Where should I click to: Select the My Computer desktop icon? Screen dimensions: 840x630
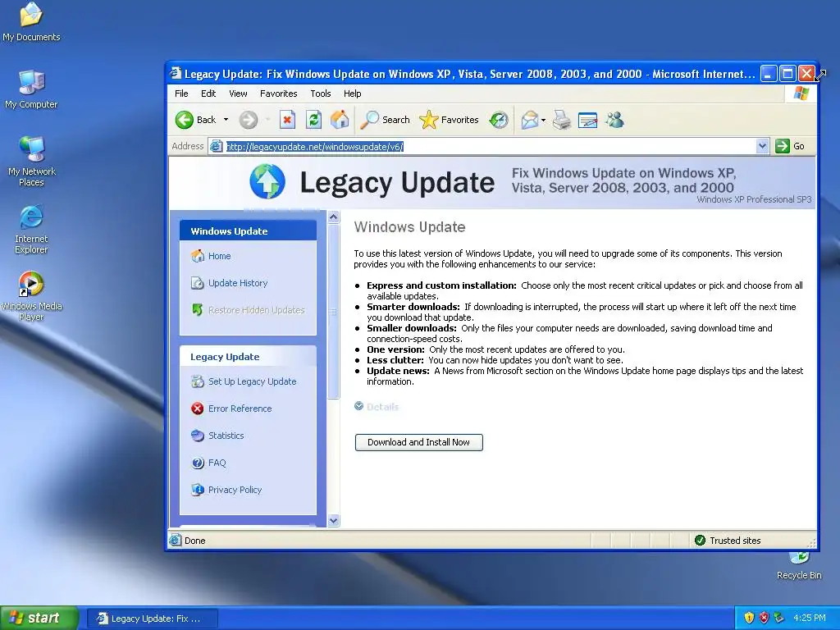31,89
